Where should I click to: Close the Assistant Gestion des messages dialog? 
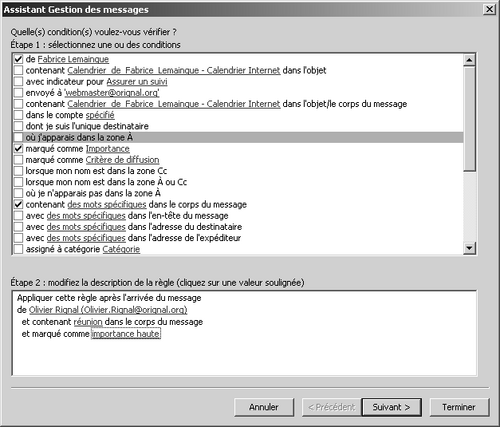point(489,9)
